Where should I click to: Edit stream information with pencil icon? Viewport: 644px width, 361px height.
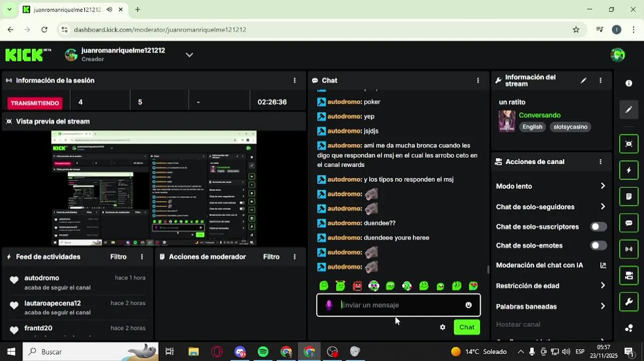coord(583,80)
